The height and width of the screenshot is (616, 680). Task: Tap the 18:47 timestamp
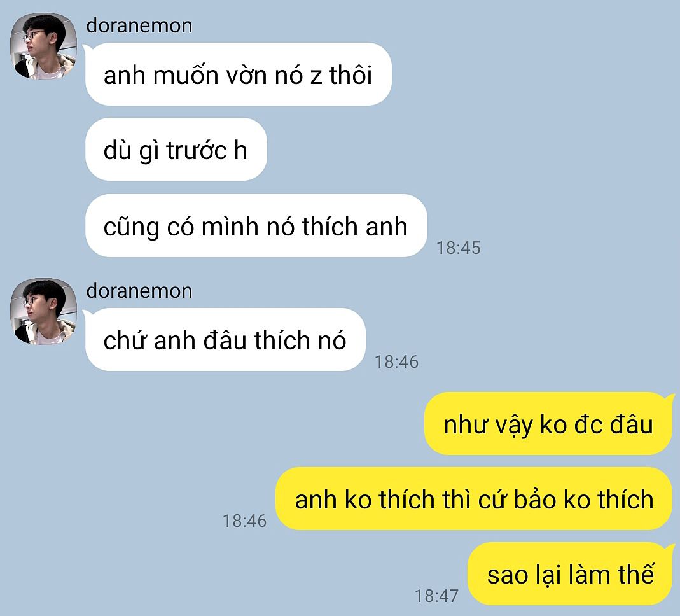click(437, 596)
